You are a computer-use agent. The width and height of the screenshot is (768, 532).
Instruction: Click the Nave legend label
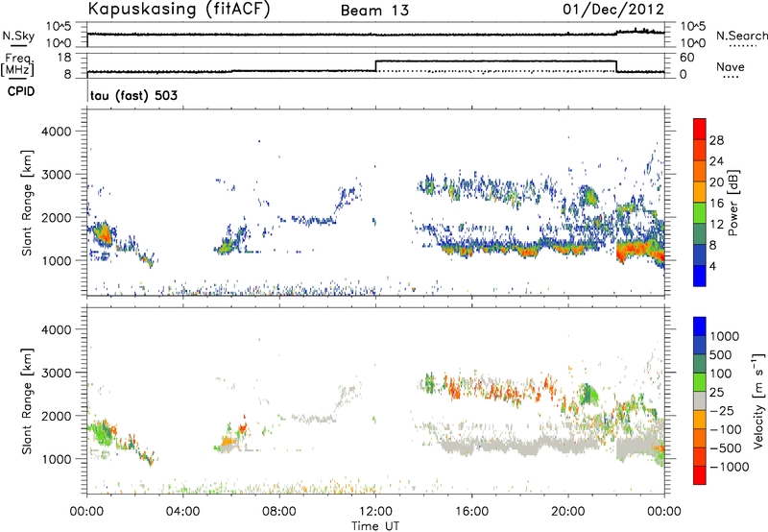pyautogui.click(x=730, y=66)
